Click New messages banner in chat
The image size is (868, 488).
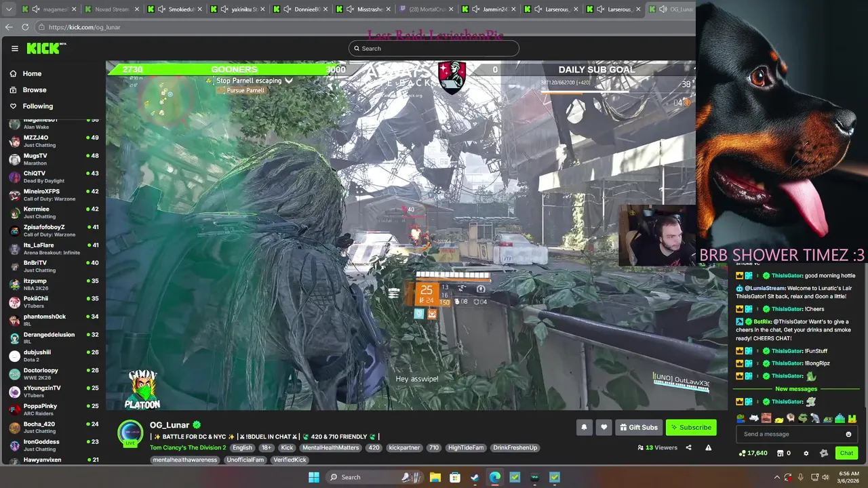(796, 389)
